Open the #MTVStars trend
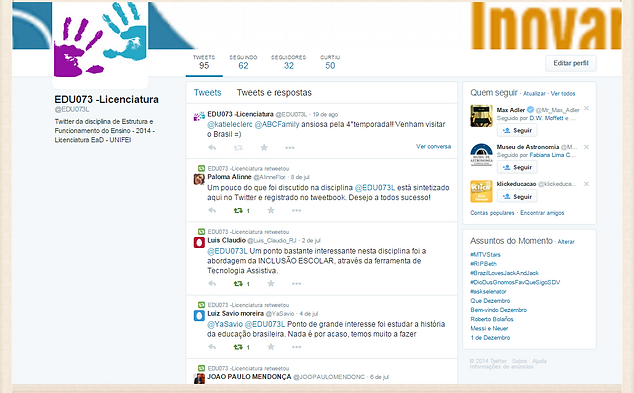Screen dimensions: 634x393 pyautogui.click(x=485, y=254)
